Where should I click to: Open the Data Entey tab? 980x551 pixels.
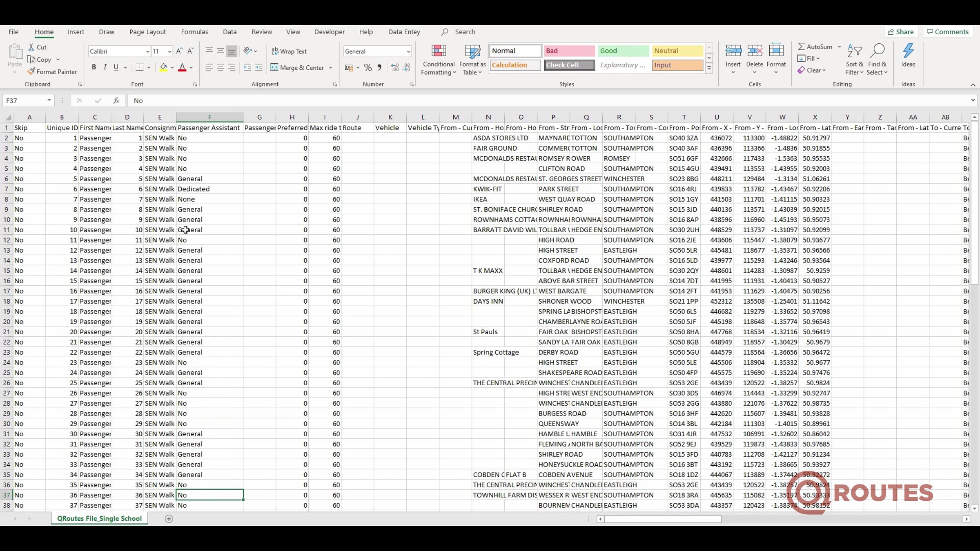(x=404, y=32)
